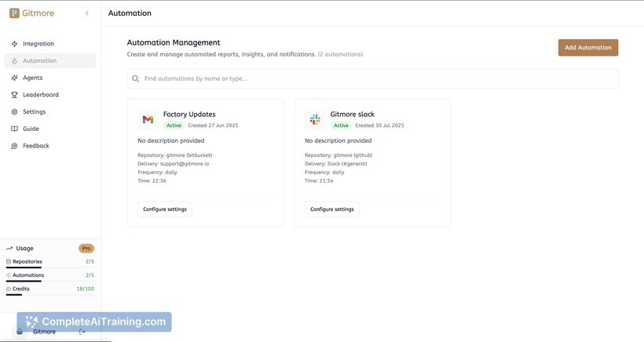Click the Automations usage sparkle icon

pos(9,275)
